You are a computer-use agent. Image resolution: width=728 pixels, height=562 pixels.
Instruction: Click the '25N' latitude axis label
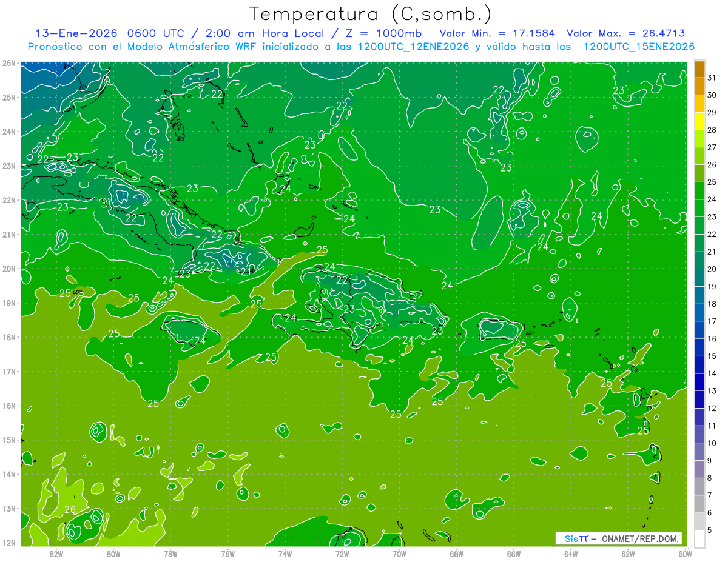pyautogui.click(x=8, y=97)
